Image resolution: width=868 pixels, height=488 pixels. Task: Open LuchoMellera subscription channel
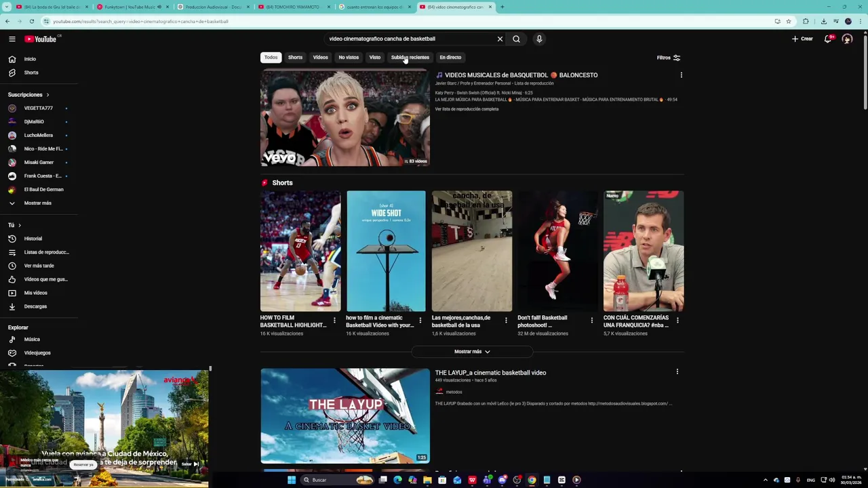[38, 135]
